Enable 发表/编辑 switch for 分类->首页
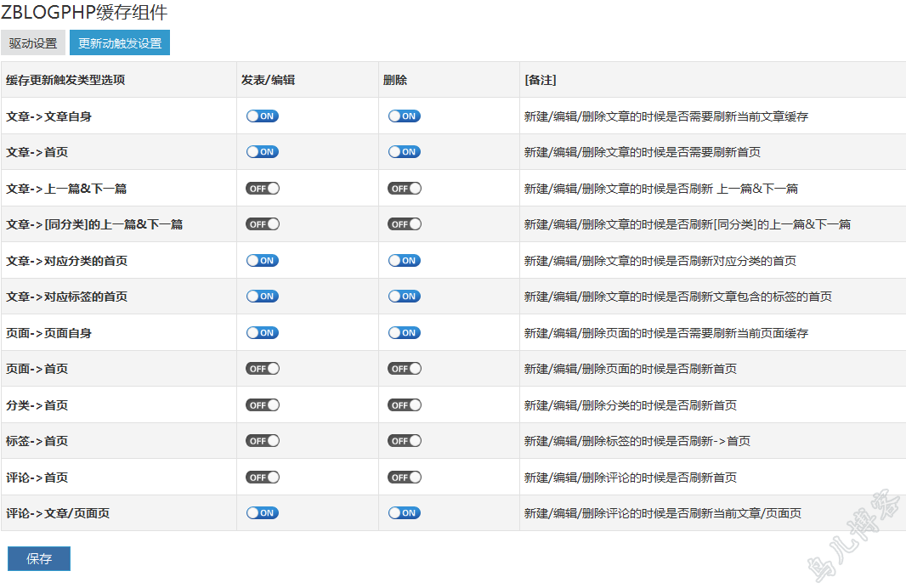 pos(263,405)
